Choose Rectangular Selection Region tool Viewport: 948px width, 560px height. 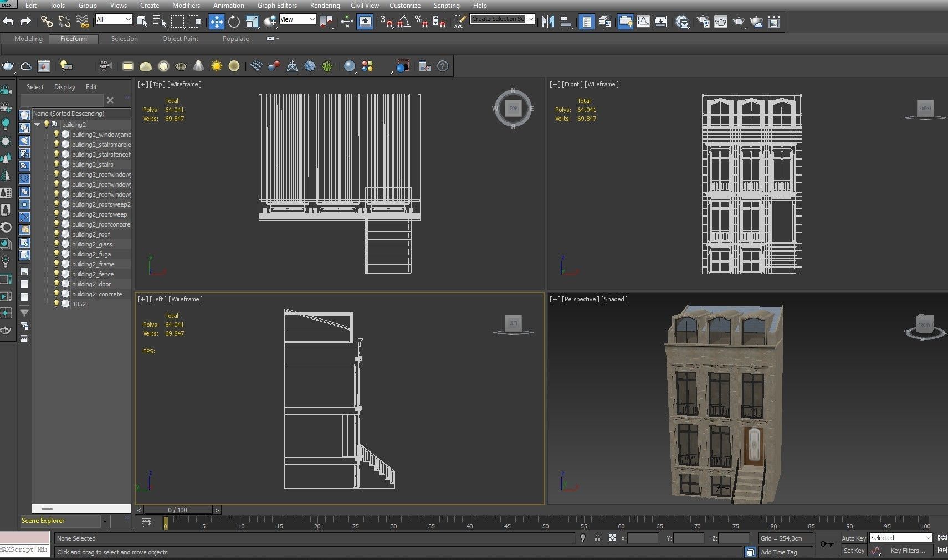click(x=177, y=22)
